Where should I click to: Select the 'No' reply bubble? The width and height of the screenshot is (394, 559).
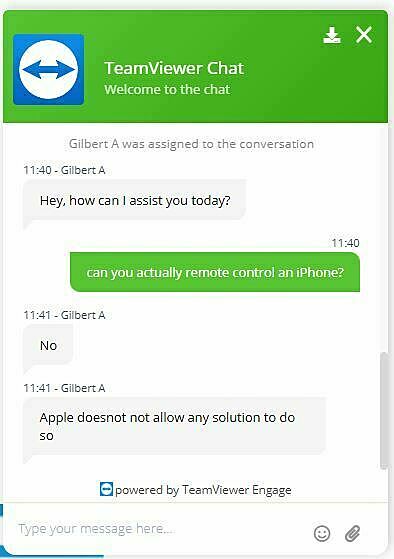tap(48, 345)
